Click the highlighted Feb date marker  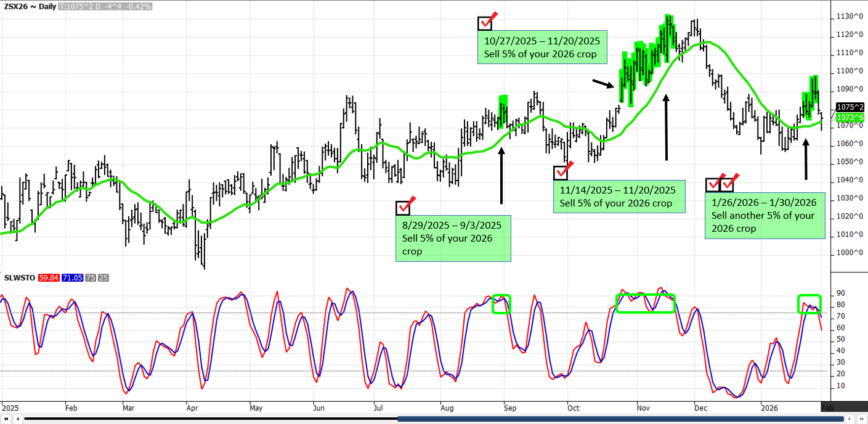pyautogui.click(x=827, y=407)
